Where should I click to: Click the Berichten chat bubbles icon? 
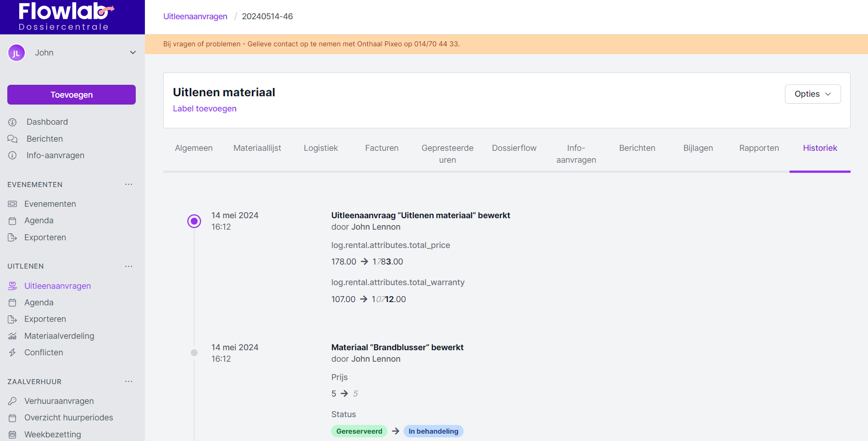click(x=12, y=139)
